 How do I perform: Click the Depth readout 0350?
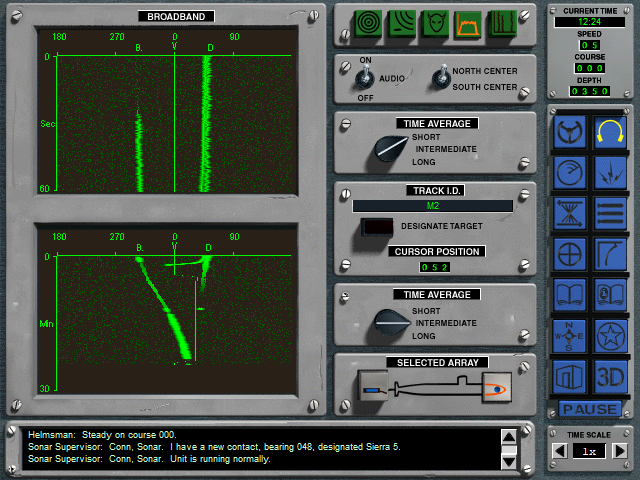(x=589, y=91)
